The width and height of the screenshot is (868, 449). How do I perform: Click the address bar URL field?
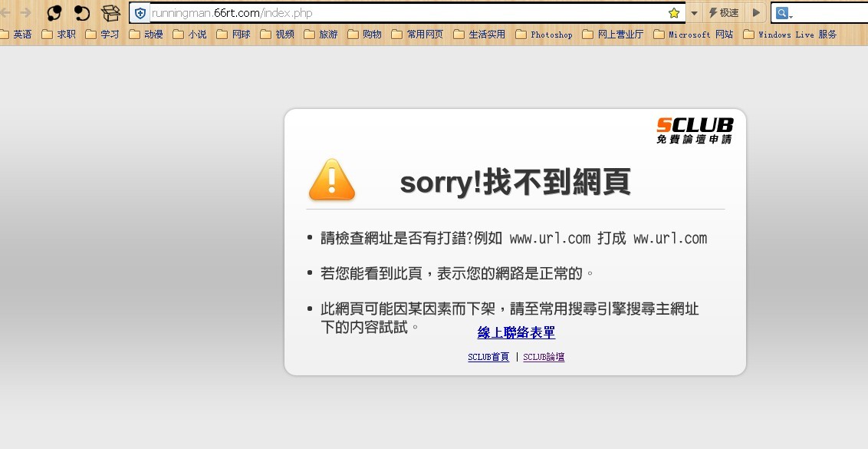[x=407, y=13]
